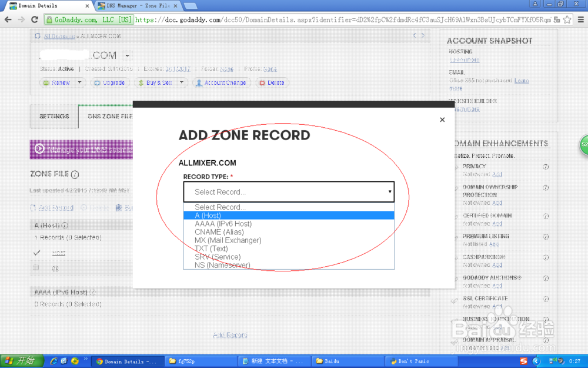Open the fg752p folder in taskbar

click(201, 362)
